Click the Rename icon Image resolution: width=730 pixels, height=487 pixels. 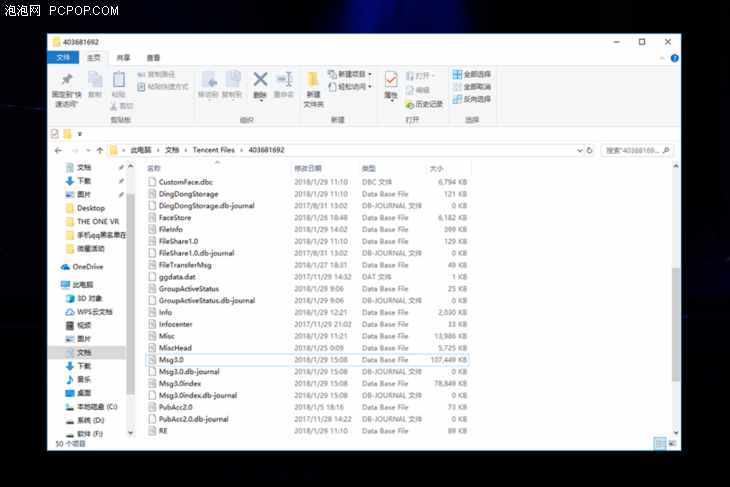click(284, 79)
